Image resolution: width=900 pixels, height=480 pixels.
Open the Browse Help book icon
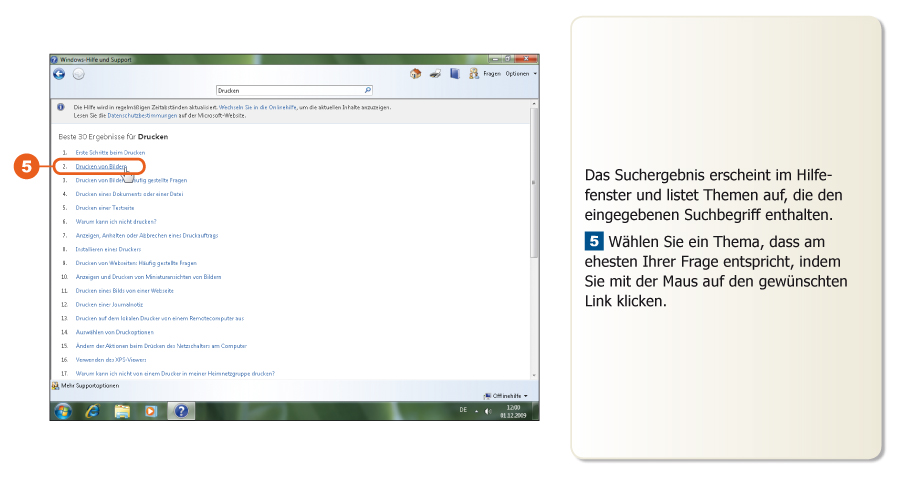click(455, 74)
